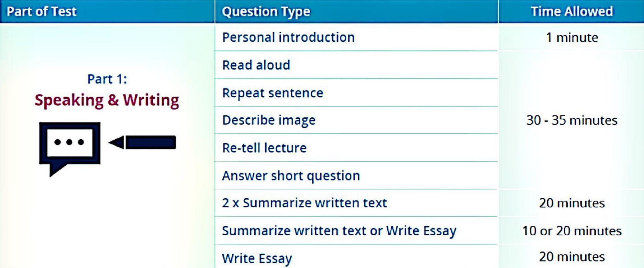Select the Re-tell lecture row

(x=264, y=148)
